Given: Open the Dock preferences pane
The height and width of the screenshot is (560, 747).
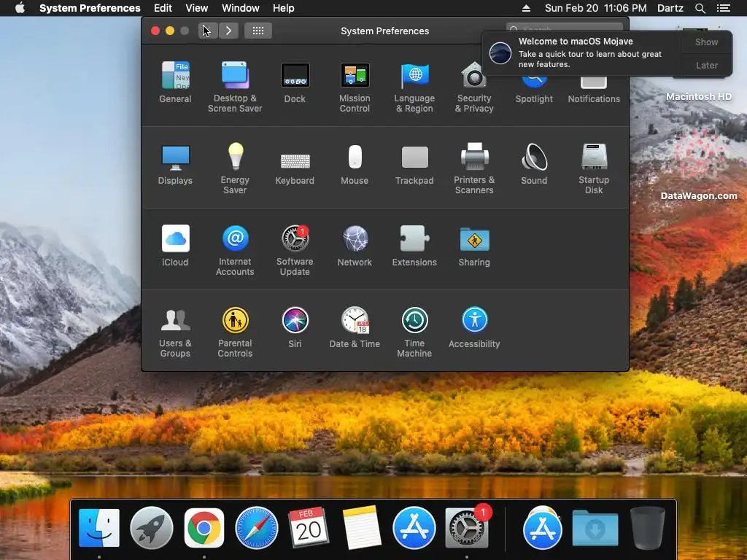Looking at the screenshot, I should (295, 82).
